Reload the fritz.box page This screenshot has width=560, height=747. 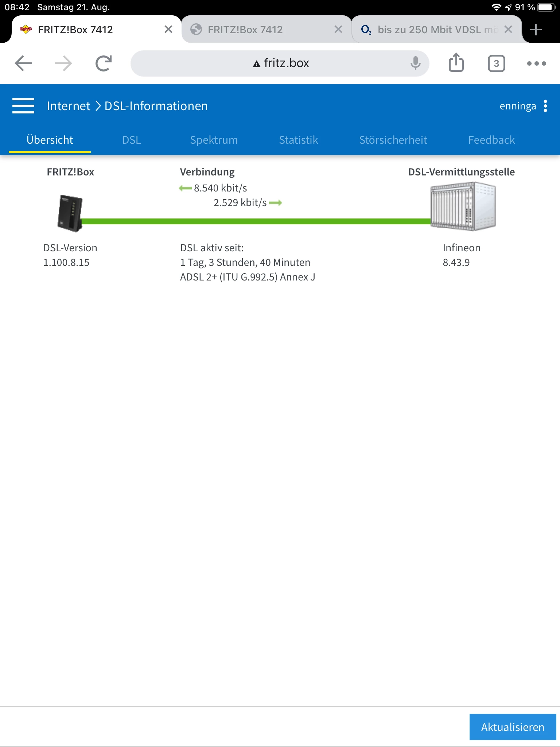tap(104, 63)
